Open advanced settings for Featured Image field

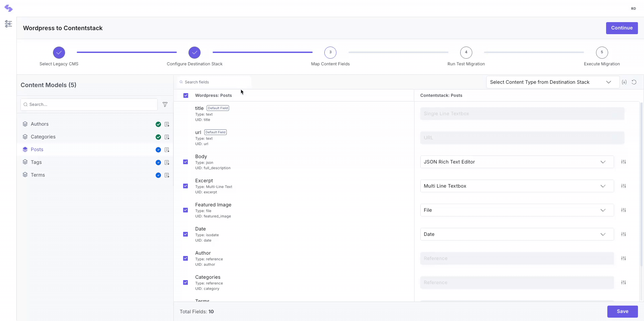click(x=624, y=210)
